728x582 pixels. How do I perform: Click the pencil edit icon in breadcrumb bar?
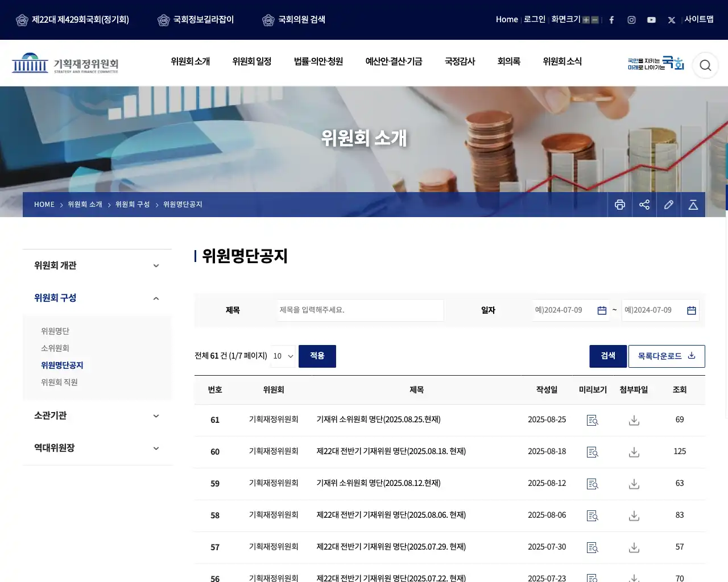(669, 205)
